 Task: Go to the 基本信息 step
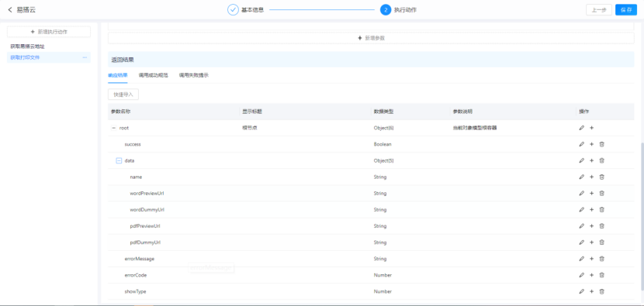point(246,10)
